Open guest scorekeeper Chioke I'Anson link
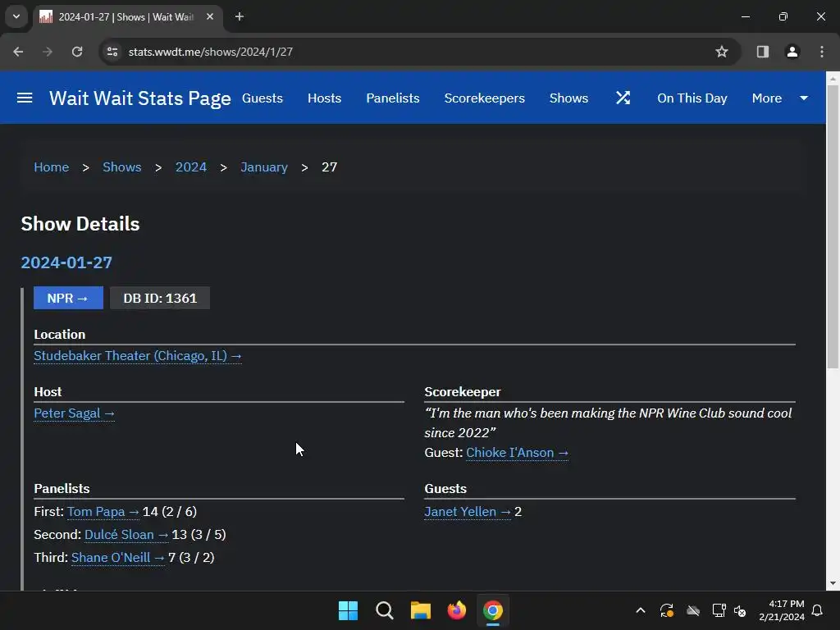Screen dimensions: 840x630 [x=517, y=453]
